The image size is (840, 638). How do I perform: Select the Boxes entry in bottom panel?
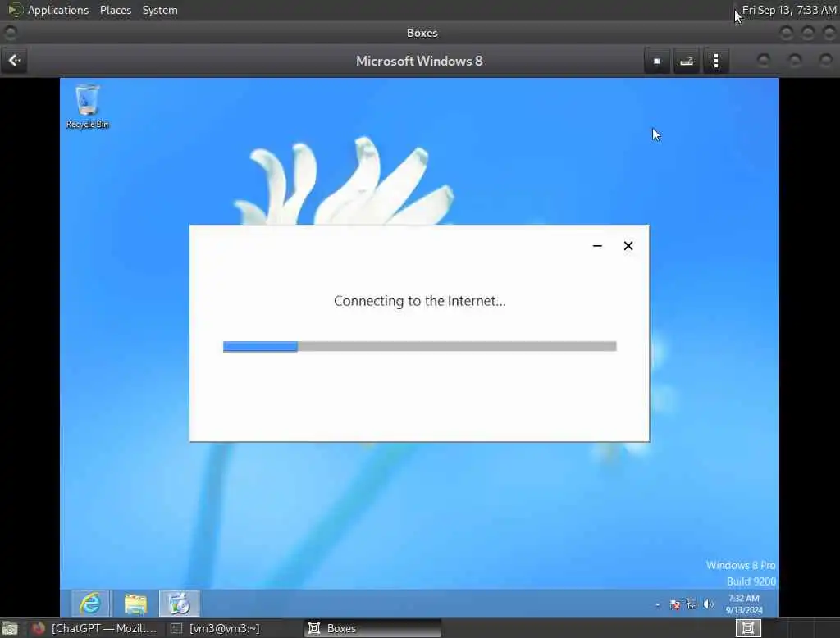(x=373, y=628)
